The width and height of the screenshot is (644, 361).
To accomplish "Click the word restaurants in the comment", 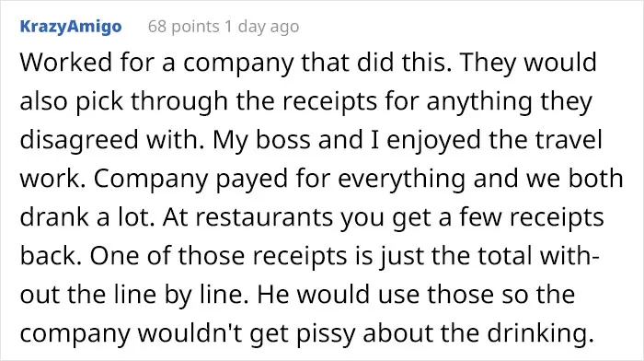I will pos(264,217).
